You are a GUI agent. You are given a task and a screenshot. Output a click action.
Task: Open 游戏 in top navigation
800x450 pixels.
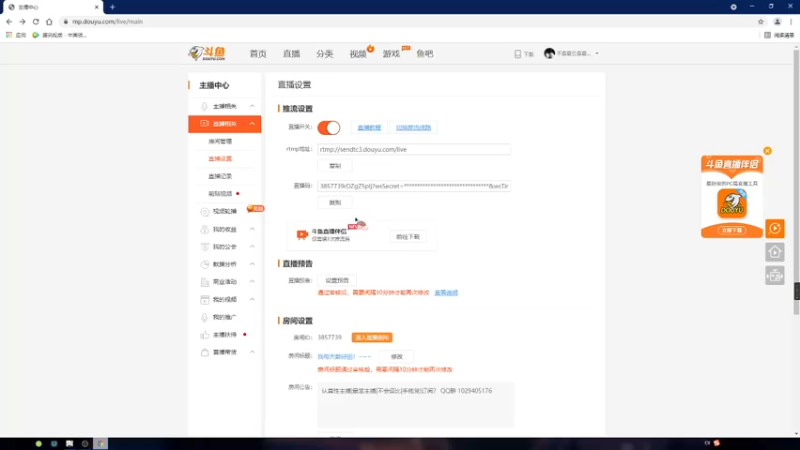click(391, 54)
